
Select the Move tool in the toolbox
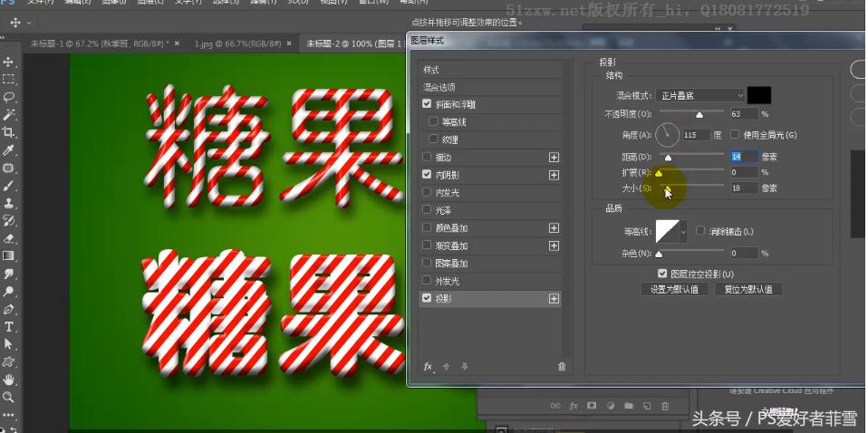coord(8,61)
